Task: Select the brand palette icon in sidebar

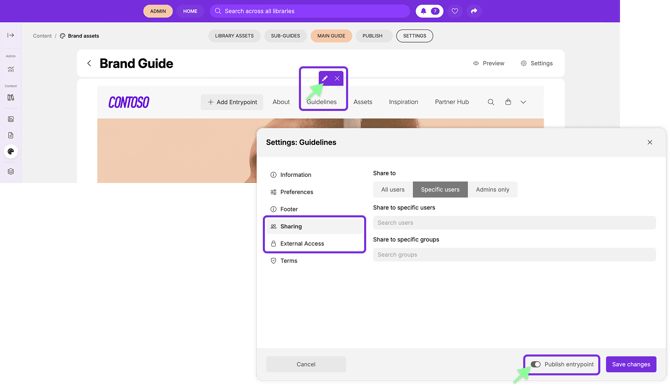Action: click(x=11, y=151)
